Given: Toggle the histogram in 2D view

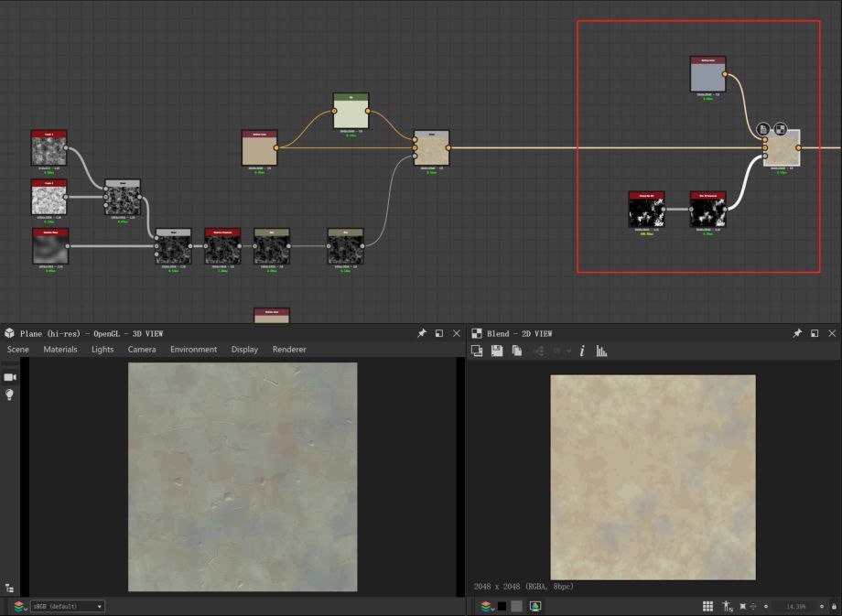Looking at the screenshot, I should click(x=601, y=351).
